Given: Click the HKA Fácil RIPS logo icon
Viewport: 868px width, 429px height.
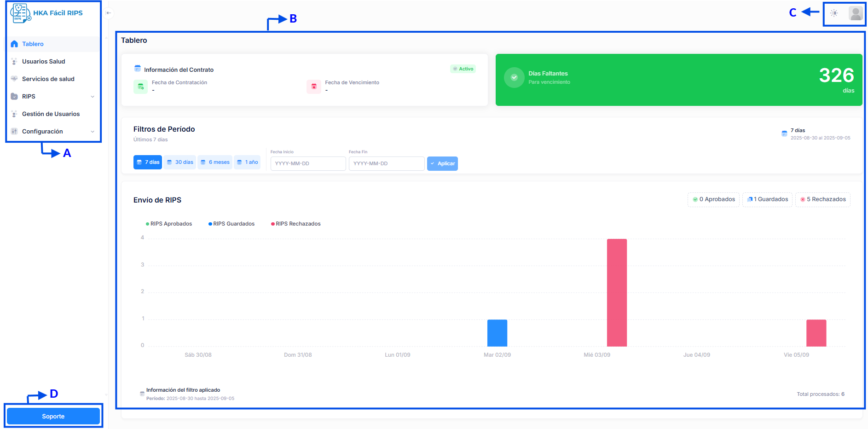Looking at the screenshot, I should [x=20, y=13].
